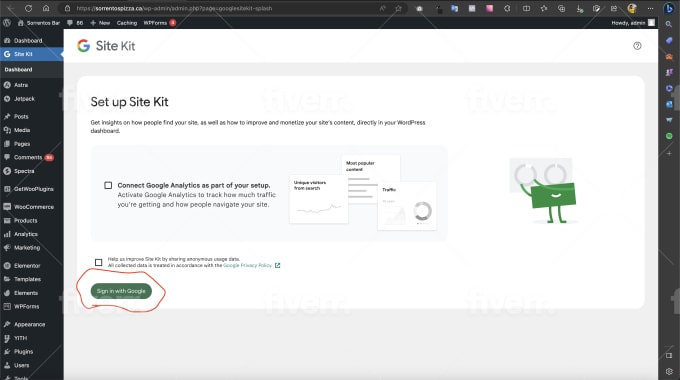Open the Howdy, admin account menu
This screenshot has width=680, height=380.
(633, 23)
